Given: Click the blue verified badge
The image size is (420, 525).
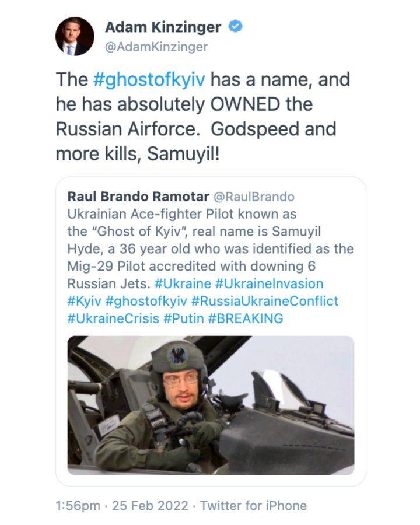Looking at the screenshot, I should click(x=236, y=27).
